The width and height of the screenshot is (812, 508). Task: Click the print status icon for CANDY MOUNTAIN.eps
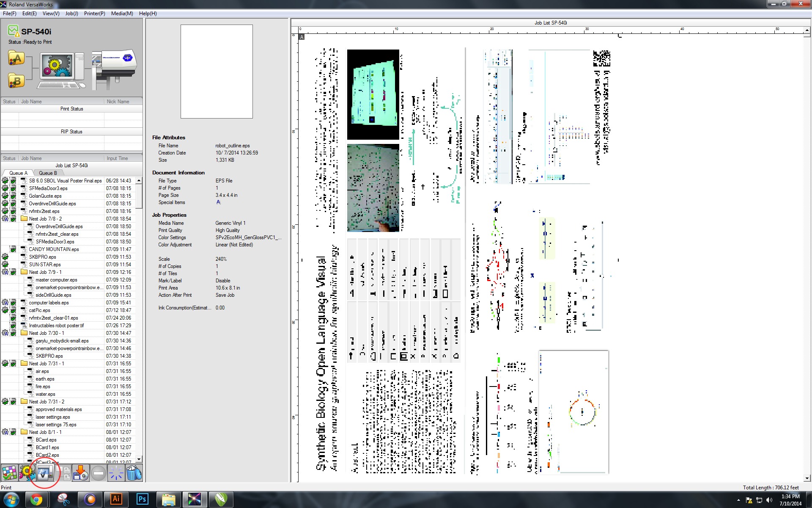[x=13, y=249]
